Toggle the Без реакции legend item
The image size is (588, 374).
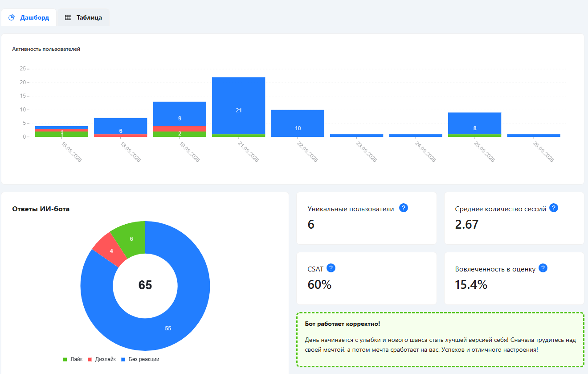pyautogui.click(x=140, y=359)
